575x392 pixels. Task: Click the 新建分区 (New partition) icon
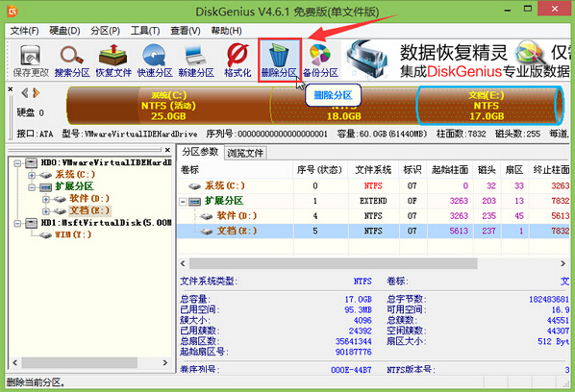click(196, 61)
